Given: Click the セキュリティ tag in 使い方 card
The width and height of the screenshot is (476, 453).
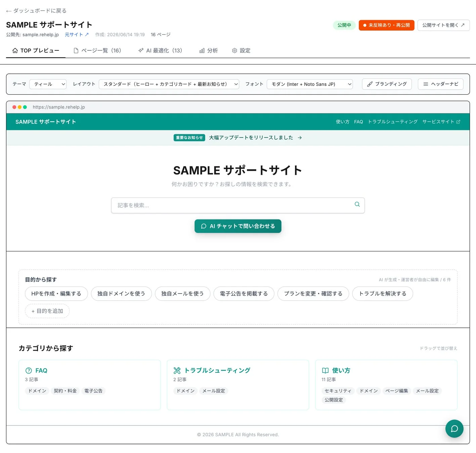Looking at the screenshot, I should (338, 391).
